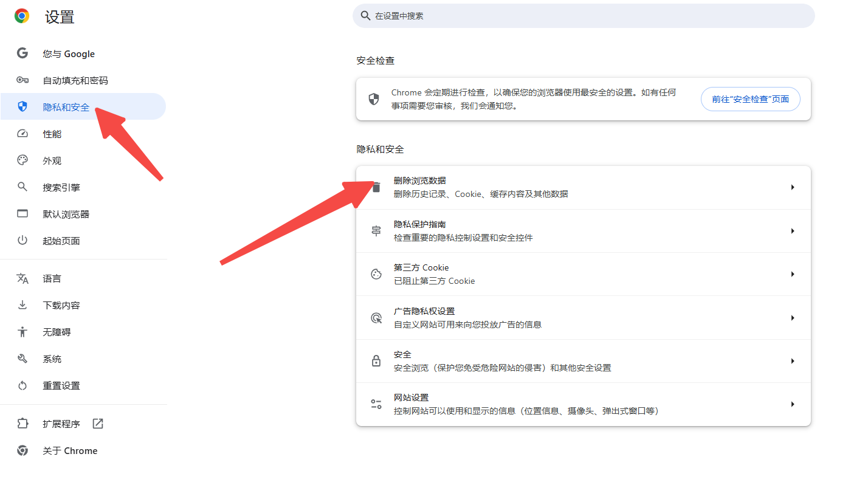Open the 外观 palette icon

coord(22,160)
